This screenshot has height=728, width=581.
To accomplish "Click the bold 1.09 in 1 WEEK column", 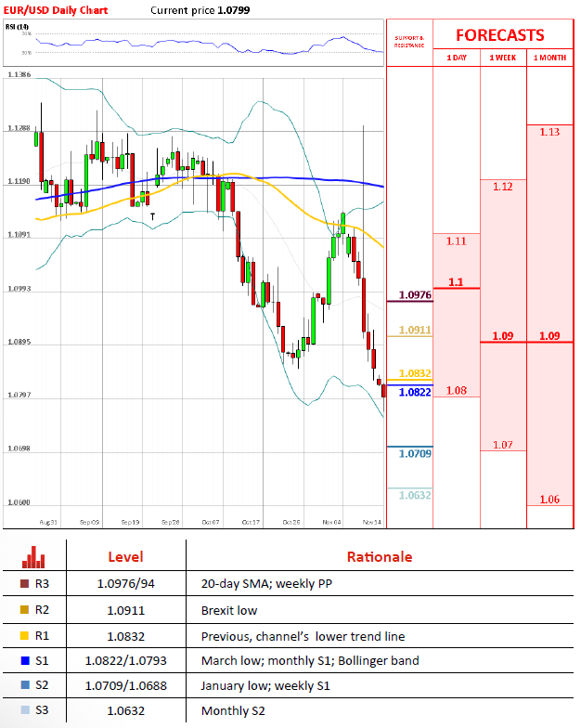I will click(x=503, y=336).
